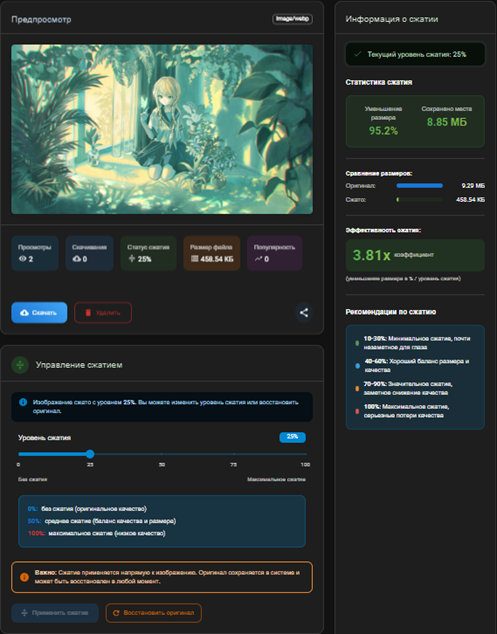Download the image with Скачать button
The height and width of the screenshot is (634, 497).
pyautogui.click(x=39, y=313)
